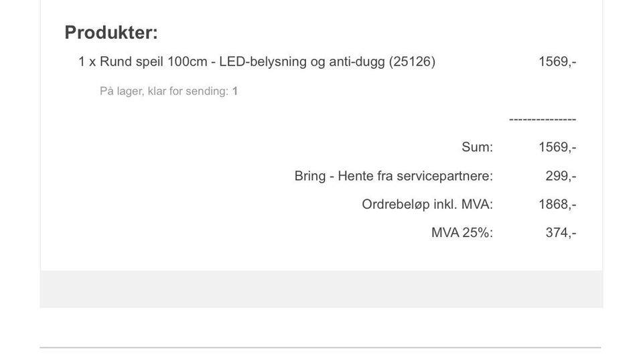Click the horizontal divider line at bottom
Viewport: 643px width, 364px height.
pos(320,348)
